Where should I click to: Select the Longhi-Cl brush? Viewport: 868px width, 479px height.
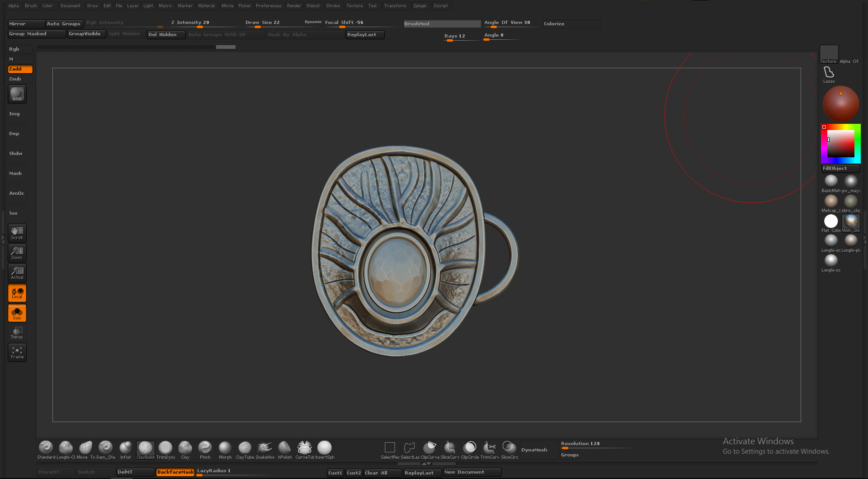pyautogui.click(x=66, y=450)
